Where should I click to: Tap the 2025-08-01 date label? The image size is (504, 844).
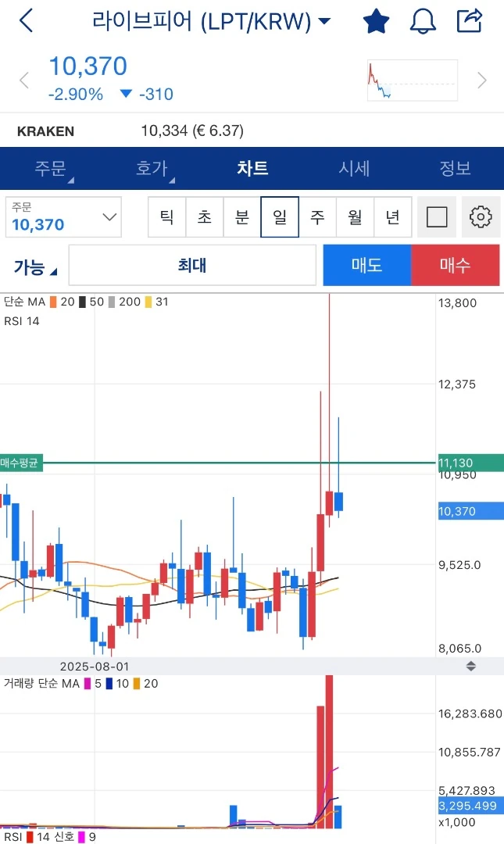(x=95, y=667)
